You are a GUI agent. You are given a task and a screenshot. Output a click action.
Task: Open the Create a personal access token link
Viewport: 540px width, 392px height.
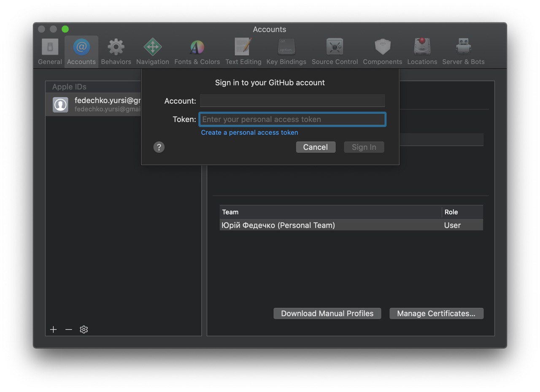pos(250,132)
